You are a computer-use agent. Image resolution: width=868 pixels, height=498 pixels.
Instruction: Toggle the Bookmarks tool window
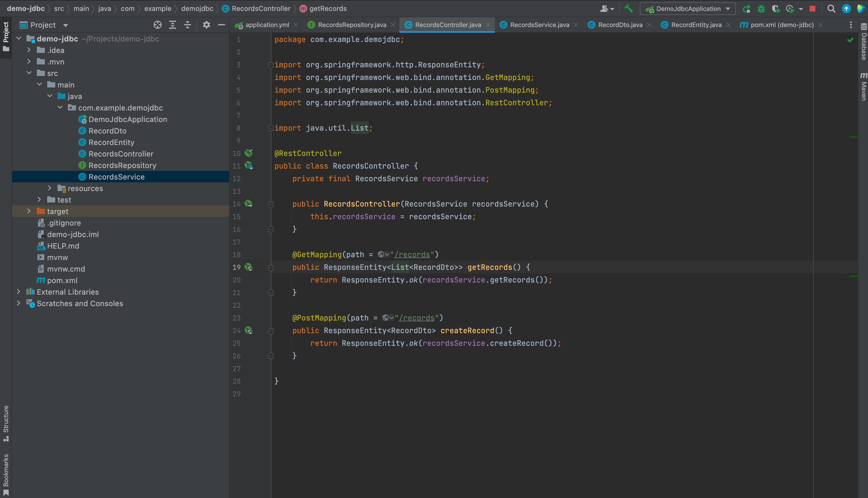[x=6, y=474]
